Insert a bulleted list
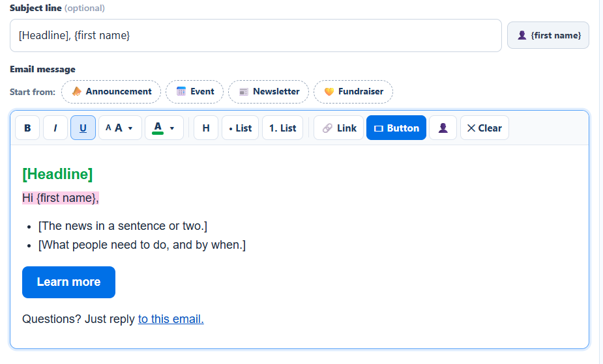Viewport: 603px width, 364px height. click(241, 128)
